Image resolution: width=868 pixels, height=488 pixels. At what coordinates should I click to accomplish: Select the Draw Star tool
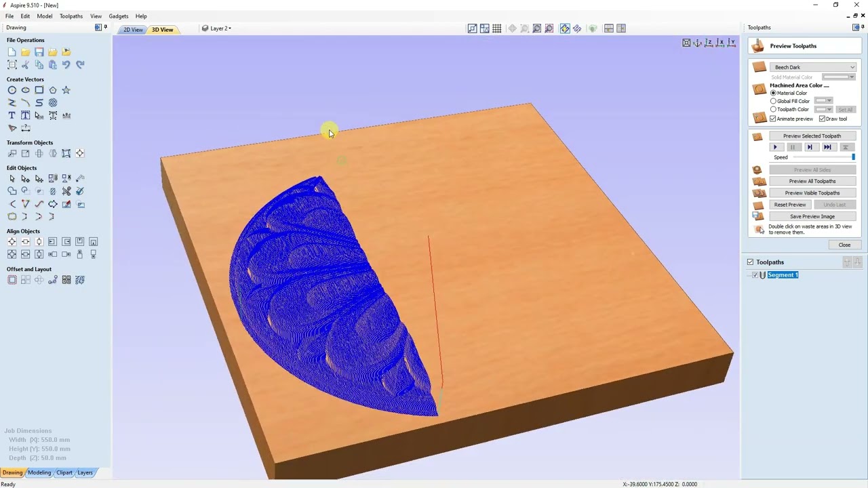66,90
